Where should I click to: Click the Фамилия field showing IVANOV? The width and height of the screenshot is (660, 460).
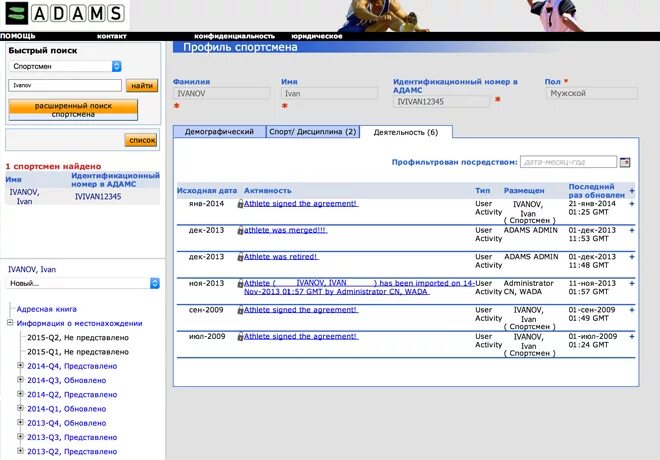(221, 93)
